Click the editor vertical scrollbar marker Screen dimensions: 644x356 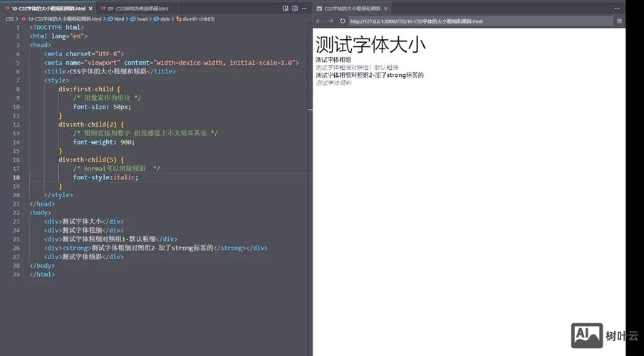[x=310, y=110]
